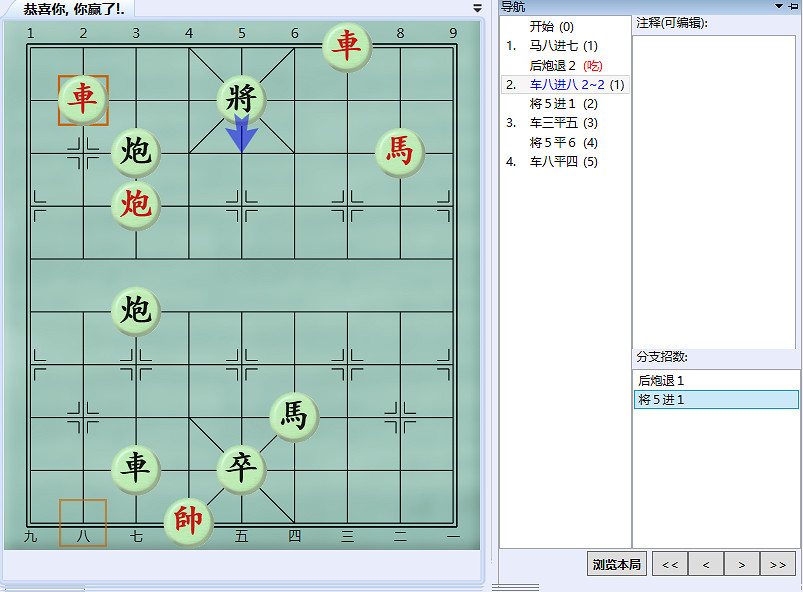Screen dimensions: 803x592
Task: Click the 浏览本局 button
Action: click(616, 563)
